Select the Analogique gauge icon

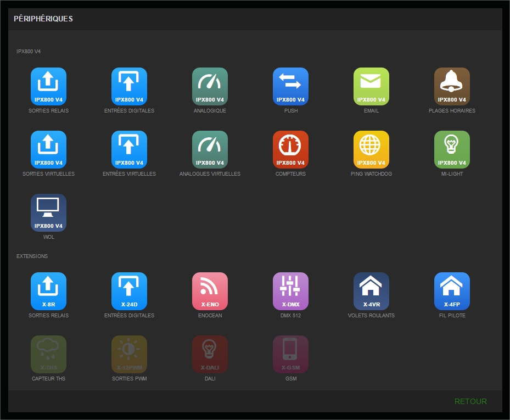pyautogui.click(x=210, y=86)
